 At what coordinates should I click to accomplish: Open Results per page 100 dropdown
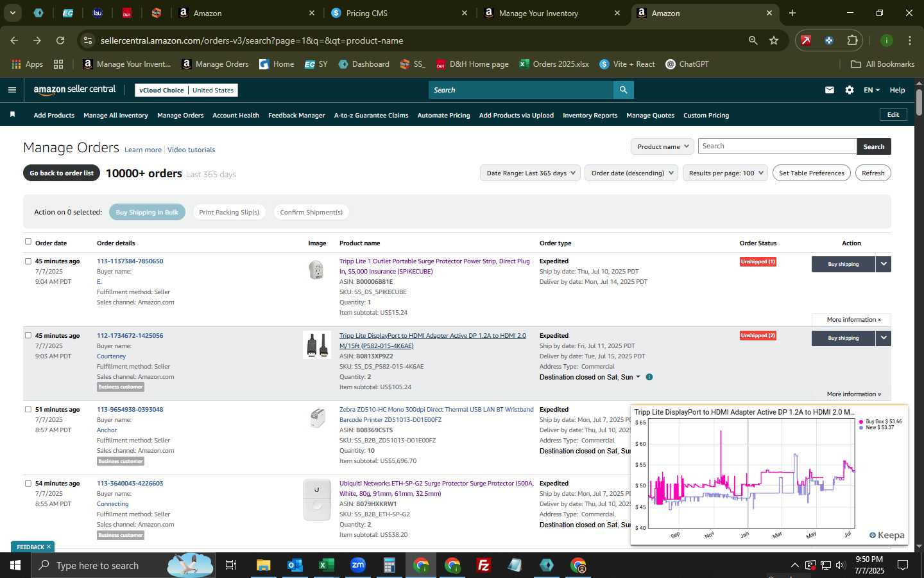point(725,173)
